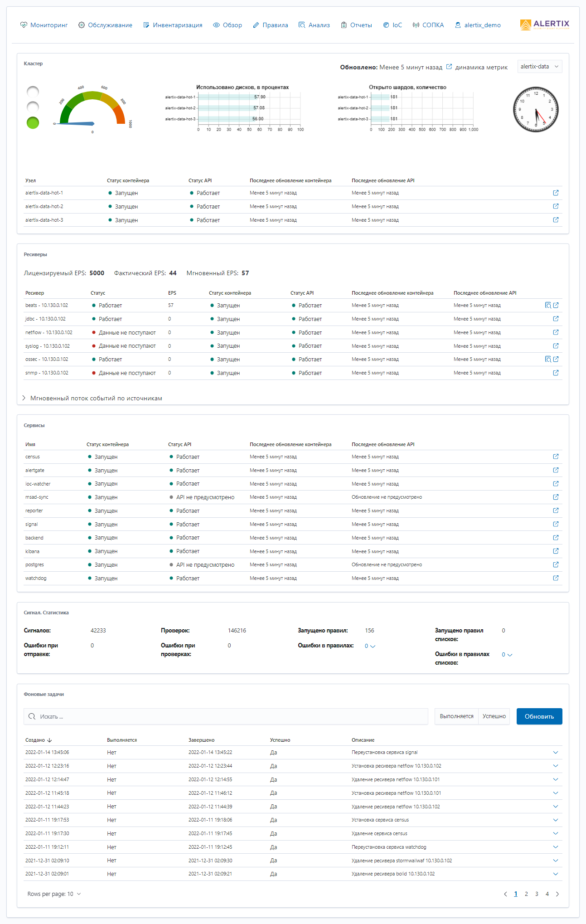Image resolution: width=586 pixels, height=924 pixels.
Task: Open the Мониторинг menu
Action: (x=44, y=25)
